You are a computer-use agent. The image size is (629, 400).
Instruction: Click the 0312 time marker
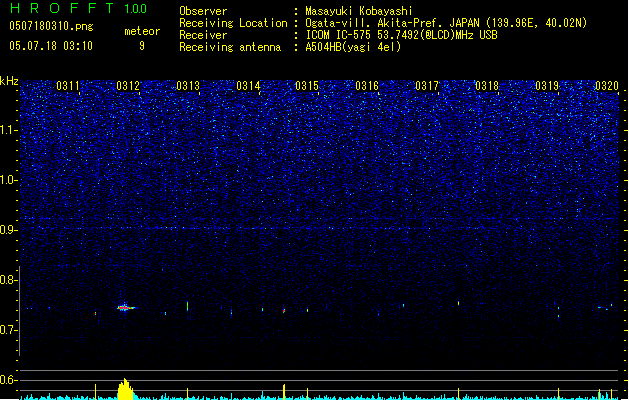(x=128, y=86)
